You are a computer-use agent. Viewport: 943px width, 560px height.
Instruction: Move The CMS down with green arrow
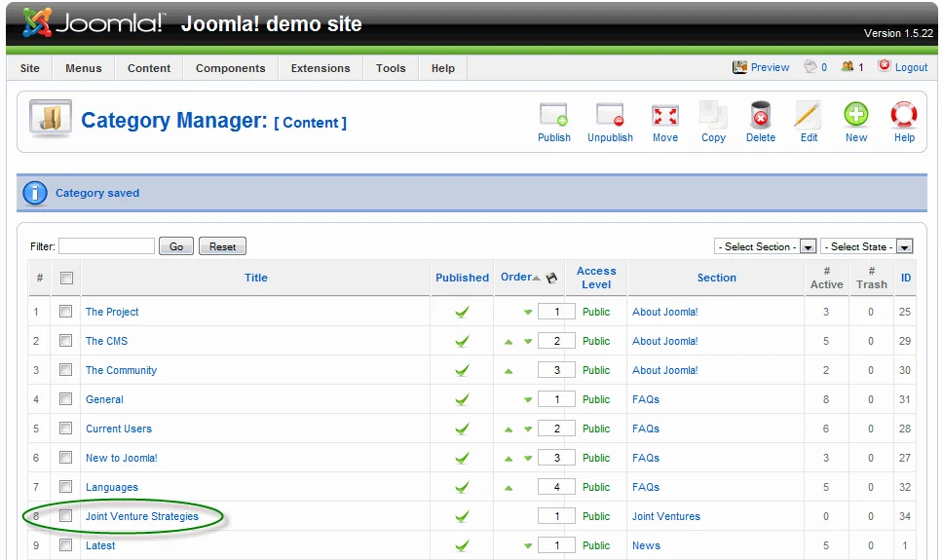(527, 342)
